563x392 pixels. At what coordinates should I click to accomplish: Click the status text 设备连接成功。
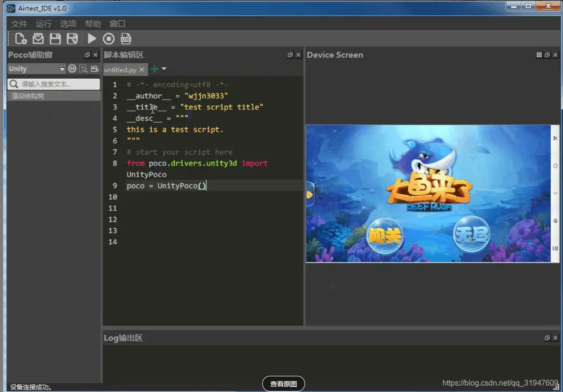[31, 387]
